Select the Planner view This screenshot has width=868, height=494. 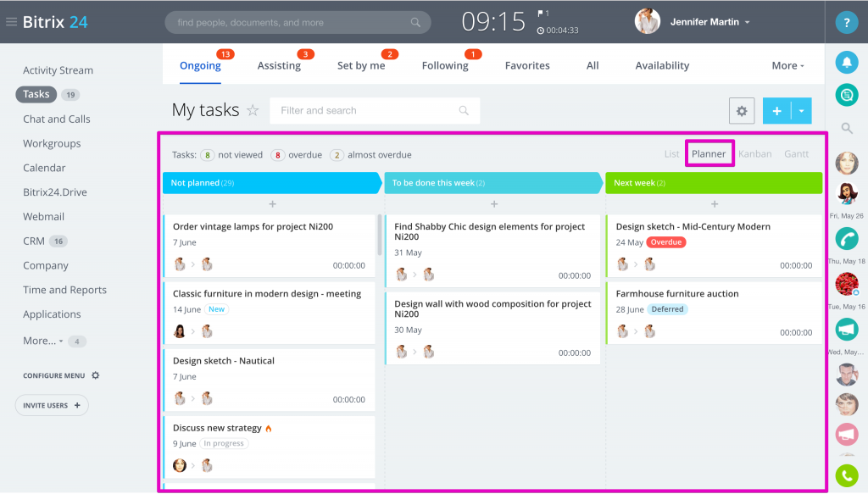tap(709, 153)
